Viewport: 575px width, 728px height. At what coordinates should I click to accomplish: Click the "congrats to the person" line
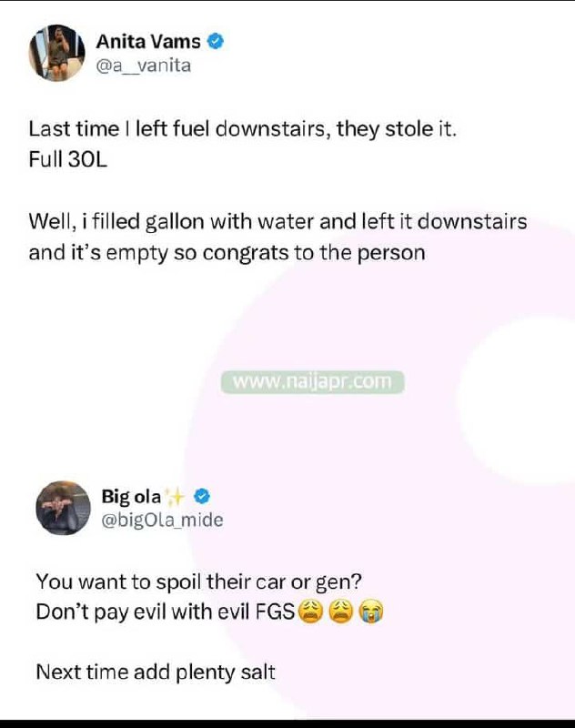(x=227, y=254)
